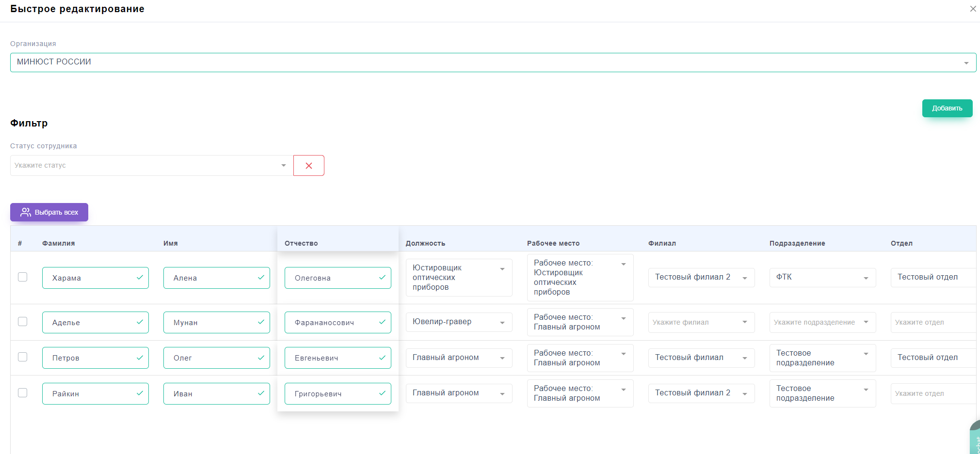This screenshot has height=454, width=980.
Task: Check the box next to Райкин
Action: pos(23,393)
